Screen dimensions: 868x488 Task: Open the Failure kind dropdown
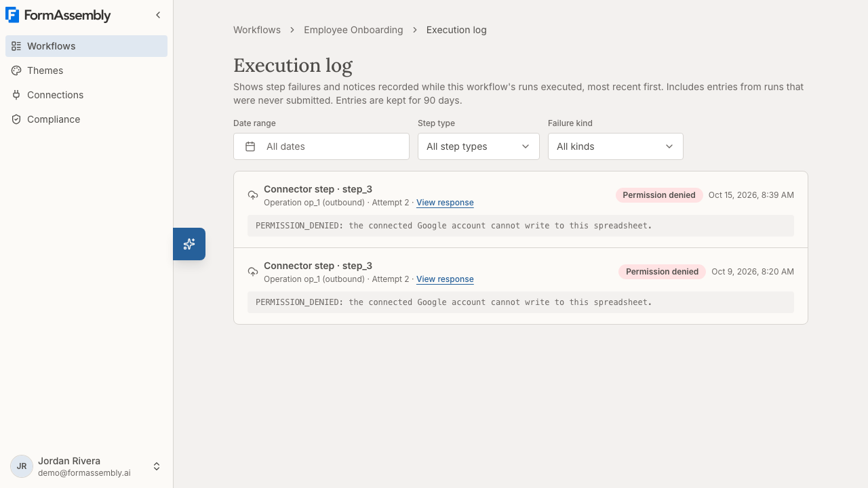(616, 146)
